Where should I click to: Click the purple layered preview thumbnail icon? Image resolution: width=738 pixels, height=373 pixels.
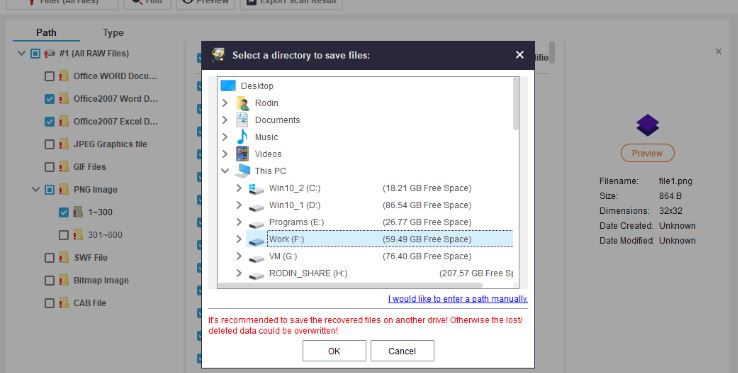point(647,125)
